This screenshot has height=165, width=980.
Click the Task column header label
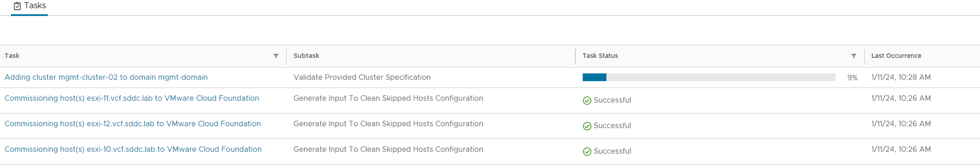12,56
